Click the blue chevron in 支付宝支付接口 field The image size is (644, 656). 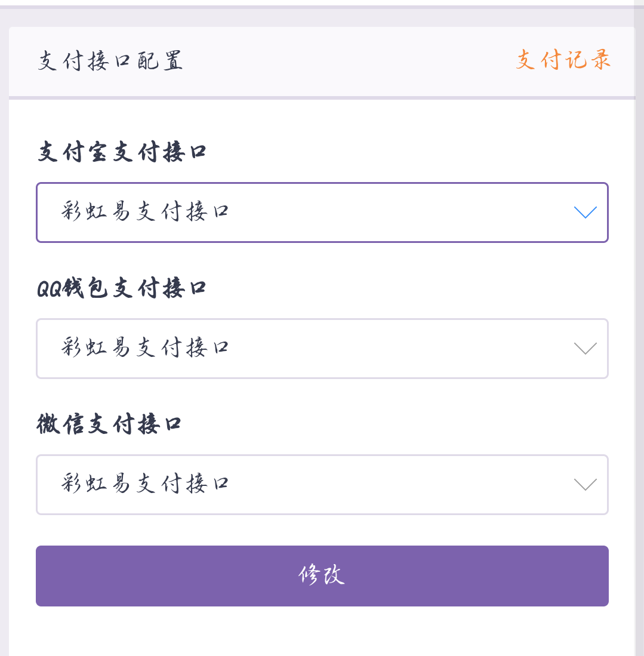coord(585,212)
